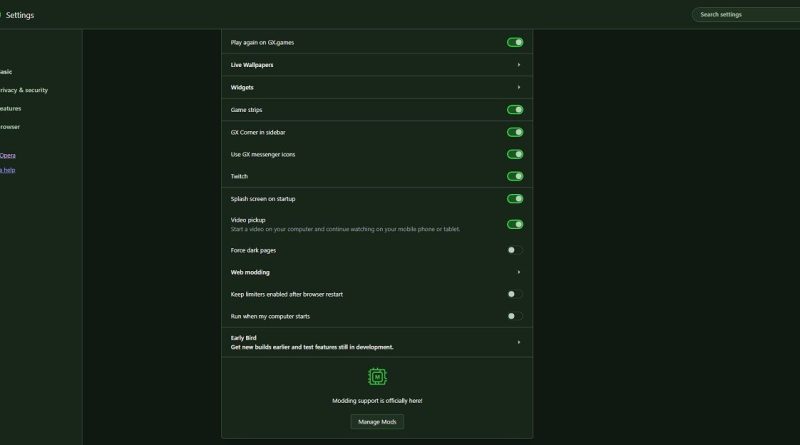Open the Opera link in sidebar
Image resolution: width=800 pixels, height=445 pixels.
(x=8, y=155)
